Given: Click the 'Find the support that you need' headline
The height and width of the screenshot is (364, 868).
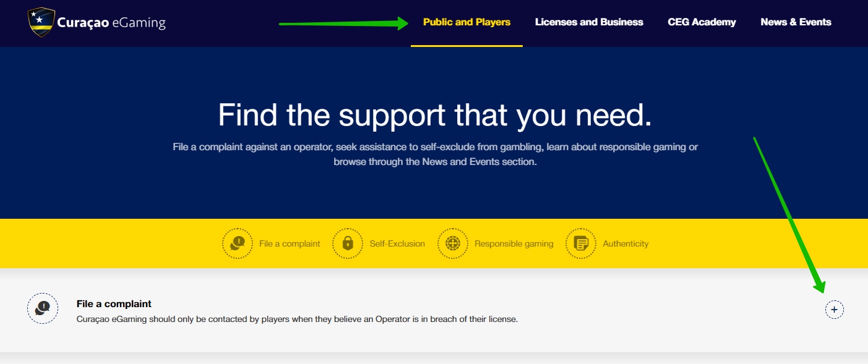Looking at the screenshot, I should coord(434,115).
